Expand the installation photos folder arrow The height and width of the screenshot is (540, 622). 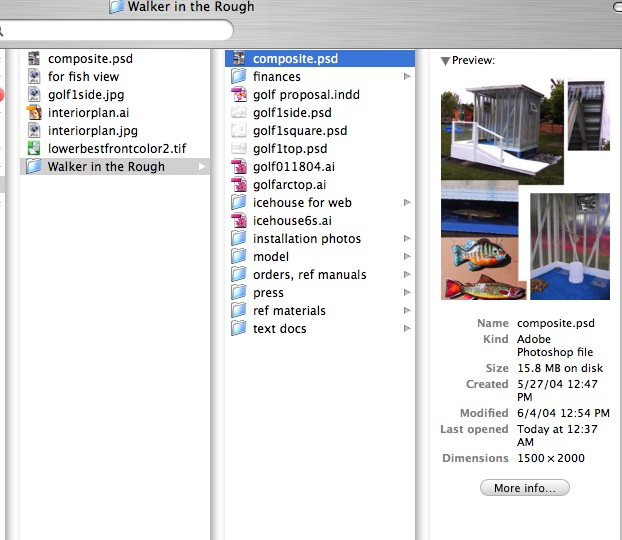click(x=407, y=239)
